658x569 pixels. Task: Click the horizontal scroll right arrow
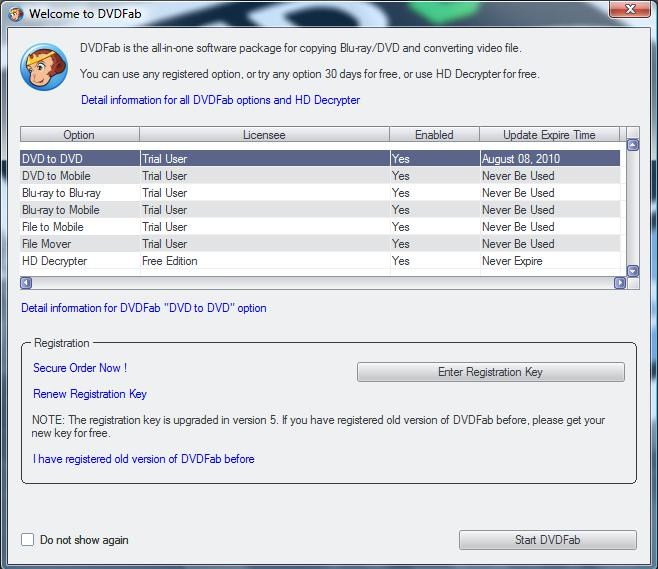[x=620, y=283]
